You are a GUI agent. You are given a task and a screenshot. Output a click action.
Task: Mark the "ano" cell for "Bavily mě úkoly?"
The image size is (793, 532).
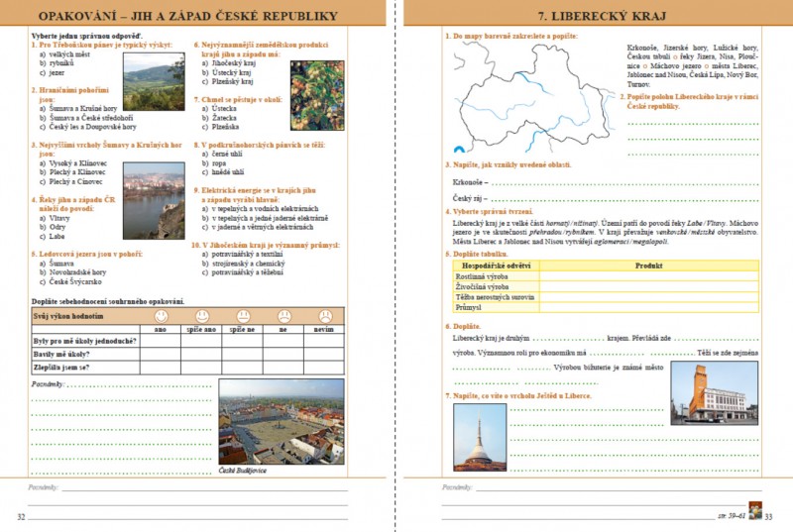[x=162, y=352]
